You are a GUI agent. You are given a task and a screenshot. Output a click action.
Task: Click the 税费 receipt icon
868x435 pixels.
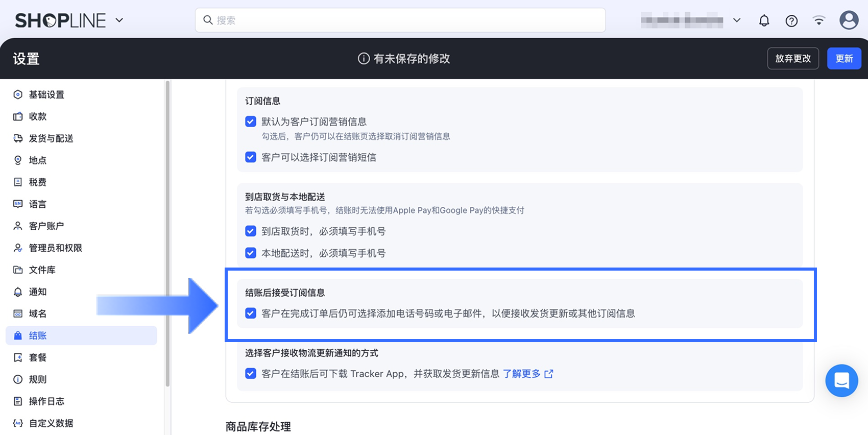18,182
